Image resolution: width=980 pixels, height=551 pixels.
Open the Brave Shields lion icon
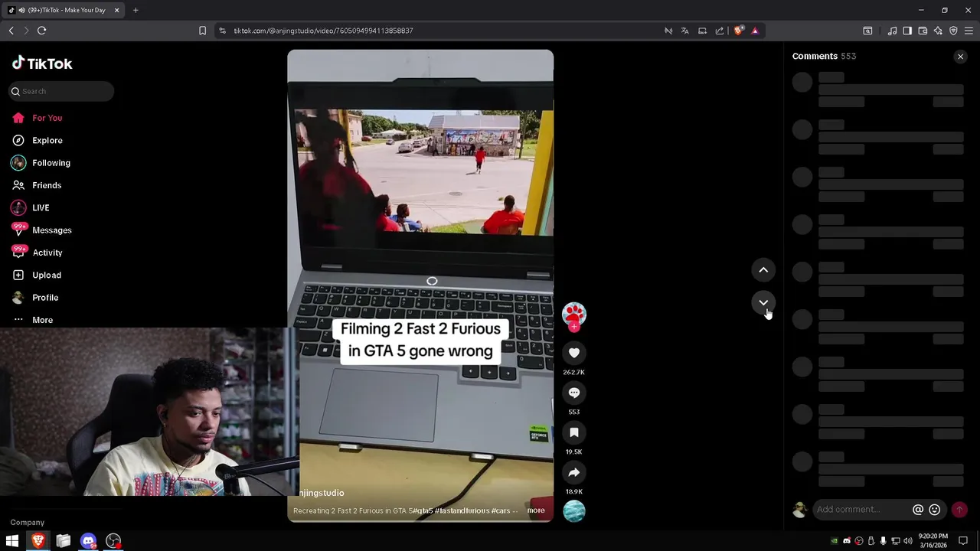[x=738, y=31]
